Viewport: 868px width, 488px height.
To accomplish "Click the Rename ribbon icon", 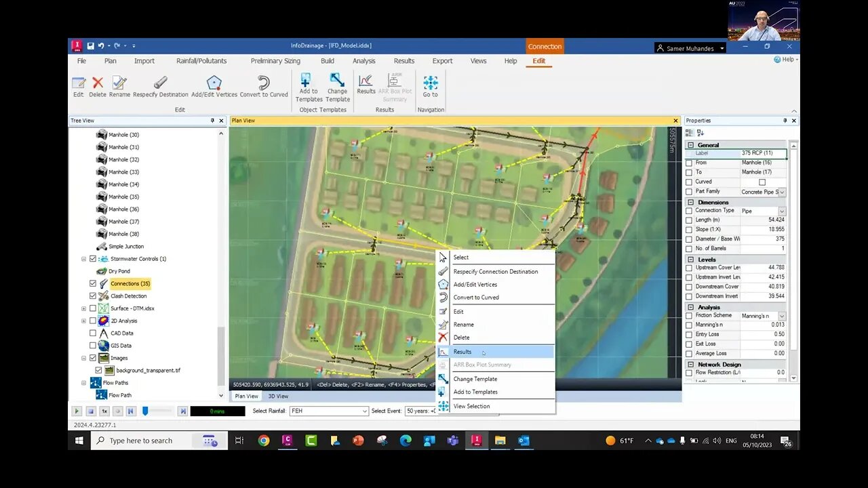I will point(119,83).
